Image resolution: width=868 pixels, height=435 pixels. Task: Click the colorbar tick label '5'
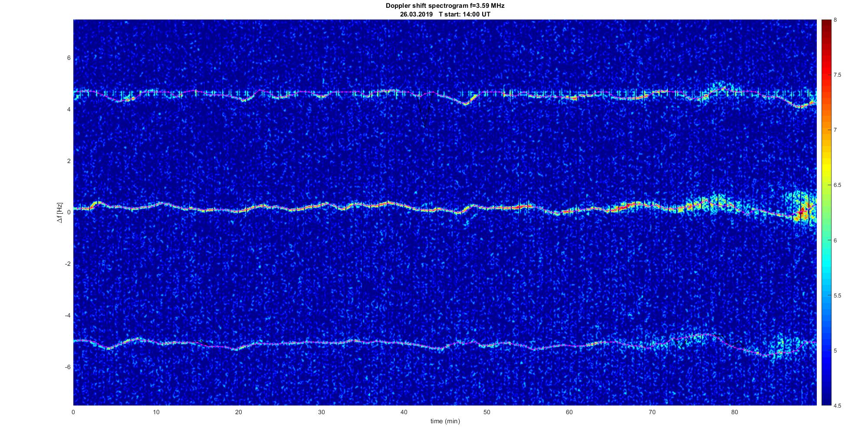[835, 350]
